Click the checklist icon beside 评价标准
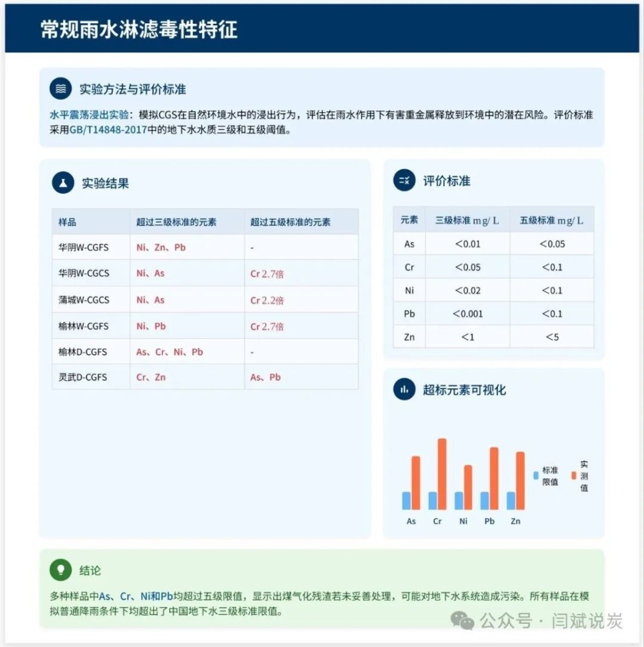644x647 pixels. [404, 181]
